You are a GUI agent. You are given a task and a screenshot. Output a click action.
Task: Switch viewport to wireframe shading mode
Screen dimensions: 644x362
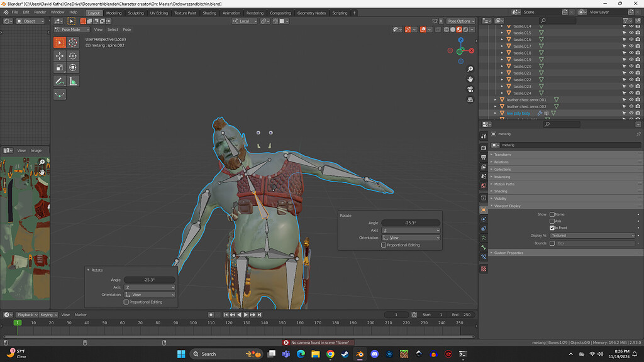point(447,30)
